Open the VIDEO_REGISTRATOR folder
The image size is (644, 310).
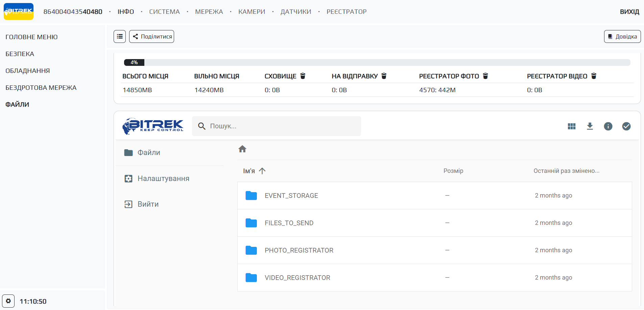click(297, 278)
